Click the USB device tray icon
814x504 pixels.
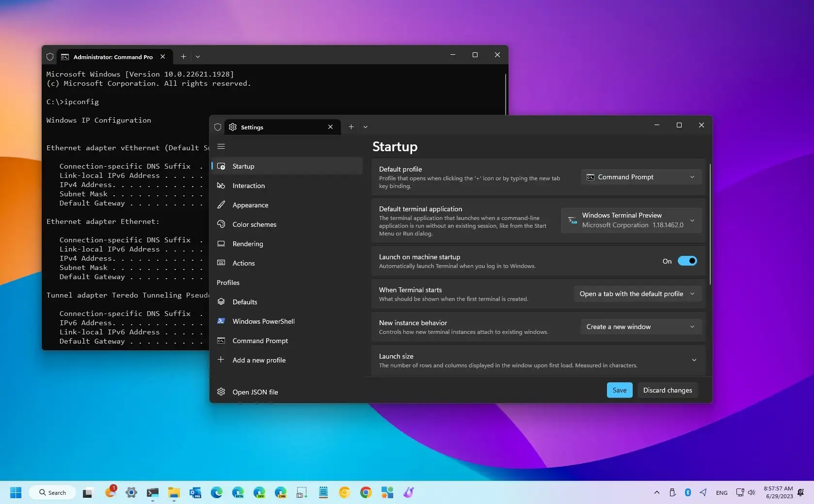point(672,492)
